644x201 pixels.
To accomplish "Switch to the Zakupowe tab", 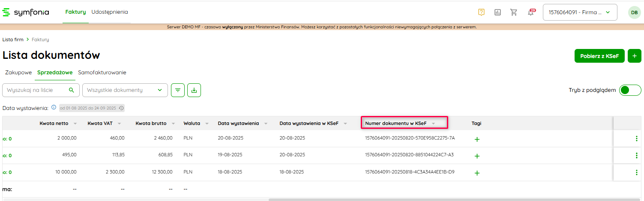I will (18, 73).
